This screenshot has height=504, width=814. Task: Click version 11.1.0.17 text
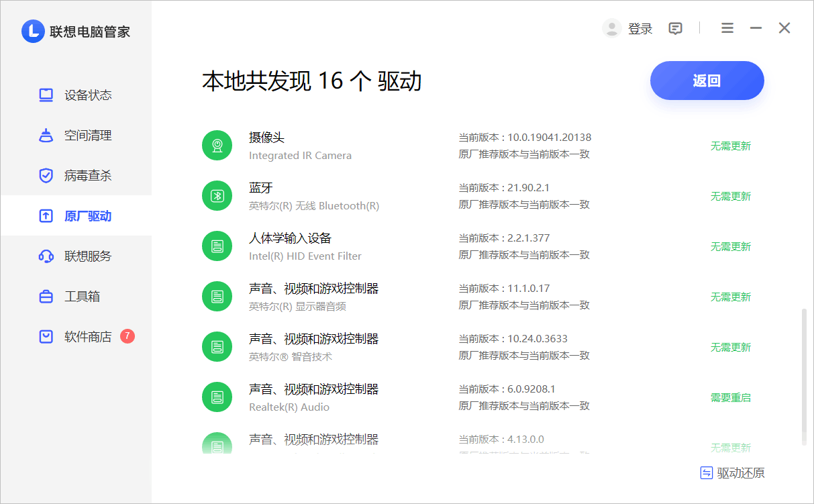coord(528,289)
